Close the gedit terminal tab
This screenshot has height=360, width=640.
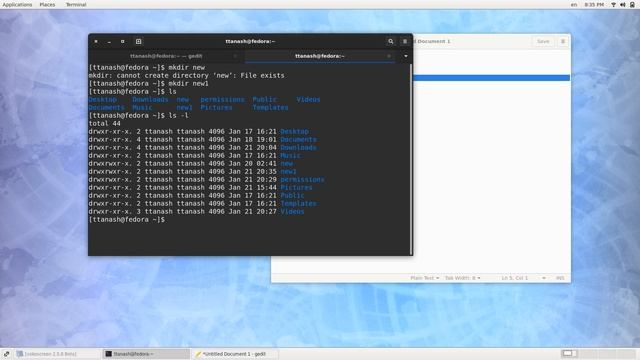pyautogui.click(x=235, y=56)
